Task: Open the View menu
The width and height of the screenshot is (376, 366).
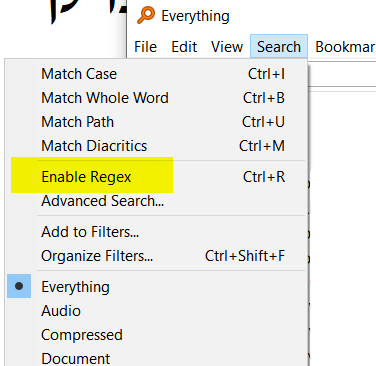Action: (x=227, y=47)
